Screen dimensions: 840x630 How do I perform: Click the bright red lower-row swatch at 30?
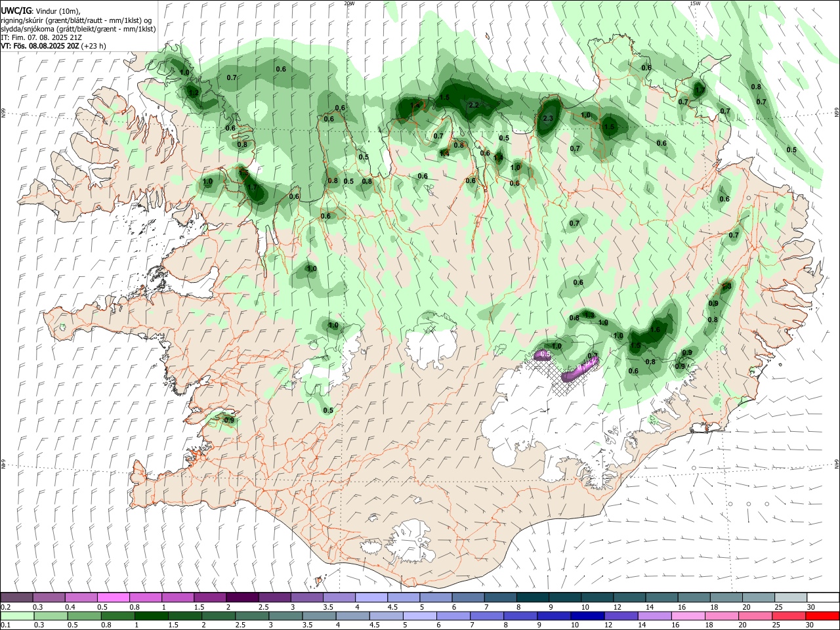(822, 616)
